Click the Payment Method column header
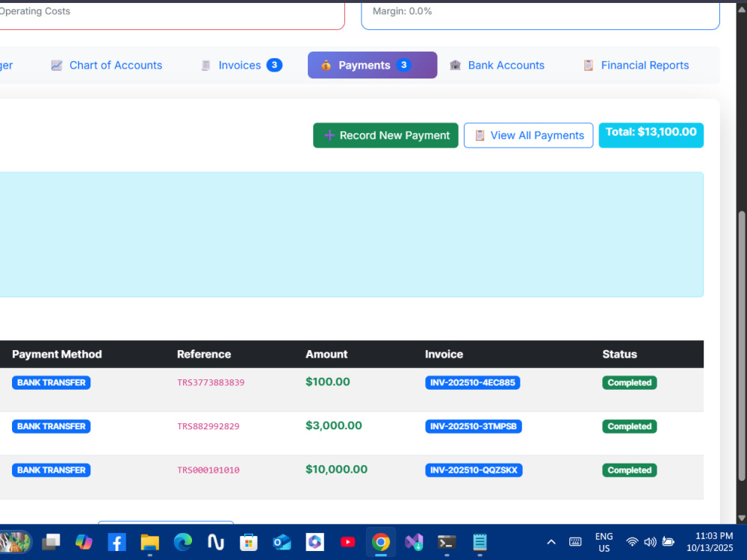 click(57, 354)
